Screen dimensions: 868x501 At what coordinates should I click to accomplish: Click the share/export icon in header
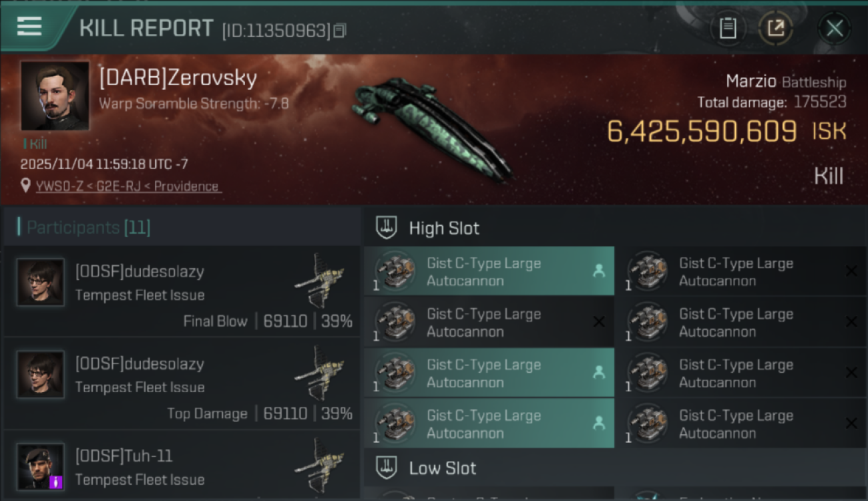click(x=776, y=28)
